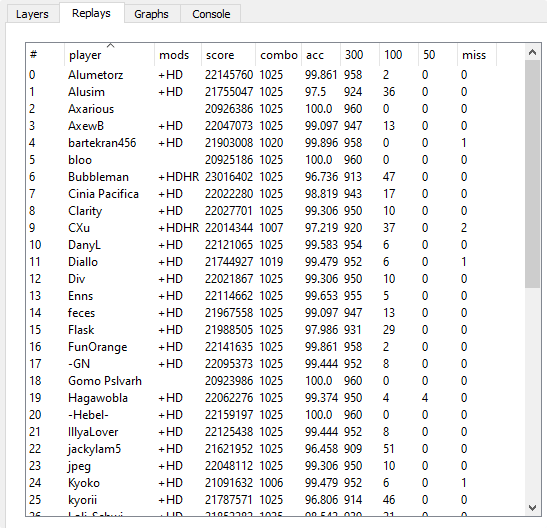Image resolution: width=547 pixels, height=528 pixels.
Task: Click the miss column header
Action: [x=477, y=55]
